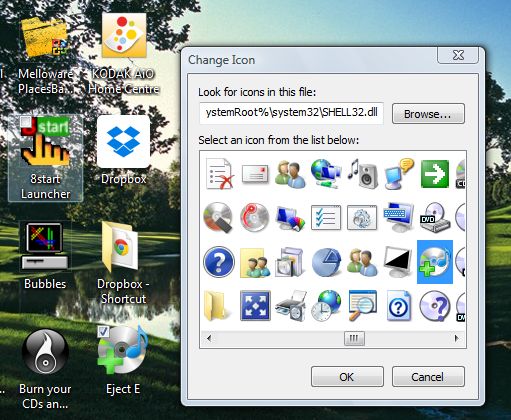This screenshot has width=511, height=420.
Task: Uncheck the Eject E desktop icon checkbox
Action: tap(103, 332)
